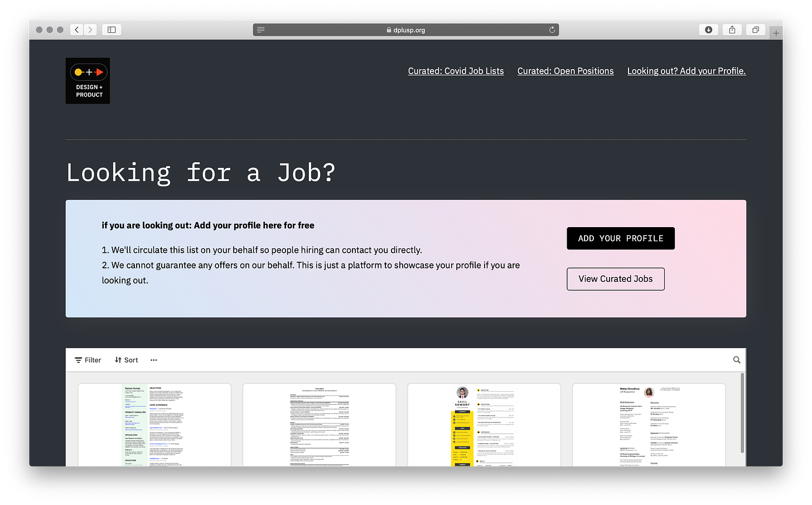Image resolution: width=812 pixels, height=505 pixels.
Task: Open the Sort options in gallery
Action: coord(127,360)
